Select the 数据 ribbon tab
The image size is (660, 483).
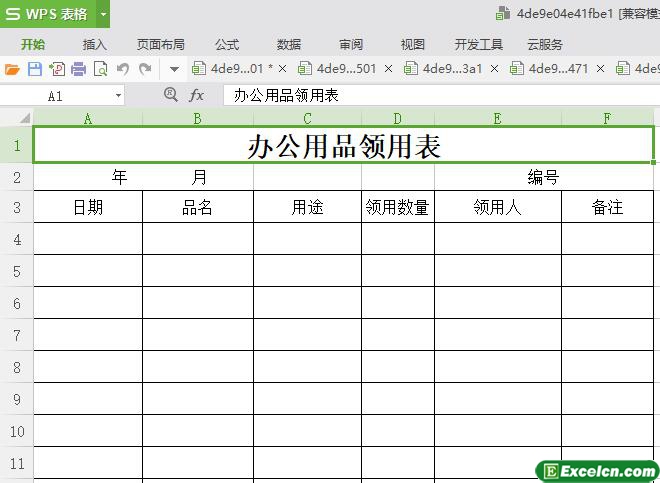click(x=289, y=44)
